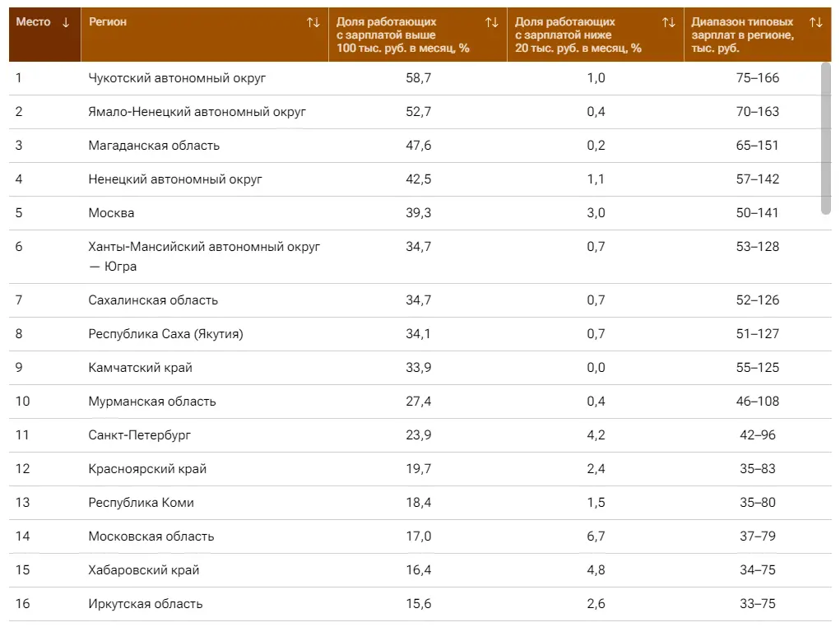Screen dimensions: 840x627
Task: Click the Диапазон типовых зарплат header text
Action: pyautogui.click(x=742, y=35)
